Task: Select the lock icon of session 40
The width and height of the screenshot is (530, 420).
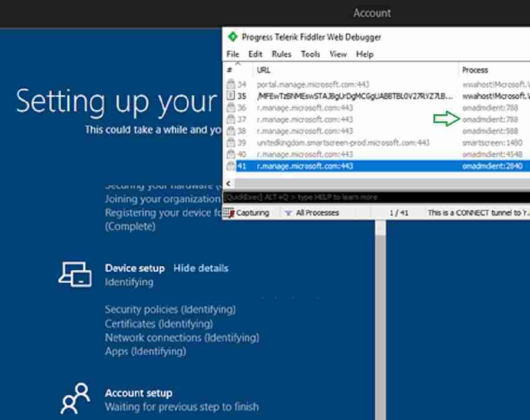Action: coord(230,154)
